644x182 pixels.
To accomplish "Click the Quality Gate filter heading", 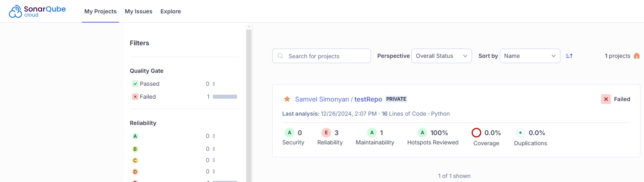I will 147,71.
